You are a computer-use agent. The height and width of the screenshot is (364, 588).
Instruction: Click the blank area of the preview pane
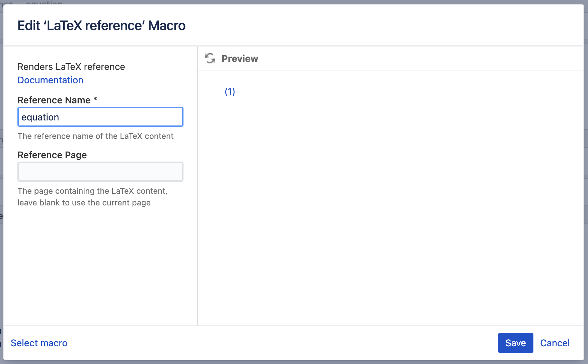point(390,207)
